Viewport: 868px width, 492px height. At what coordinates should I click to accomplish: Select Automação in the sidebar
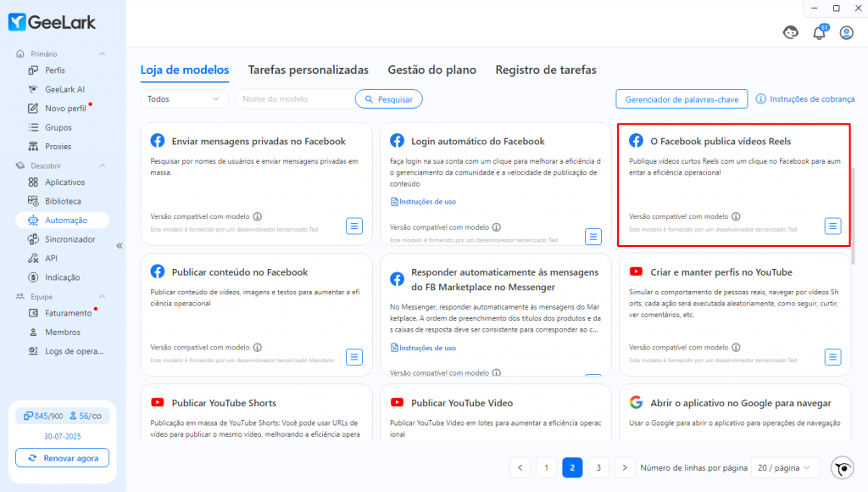62,220
